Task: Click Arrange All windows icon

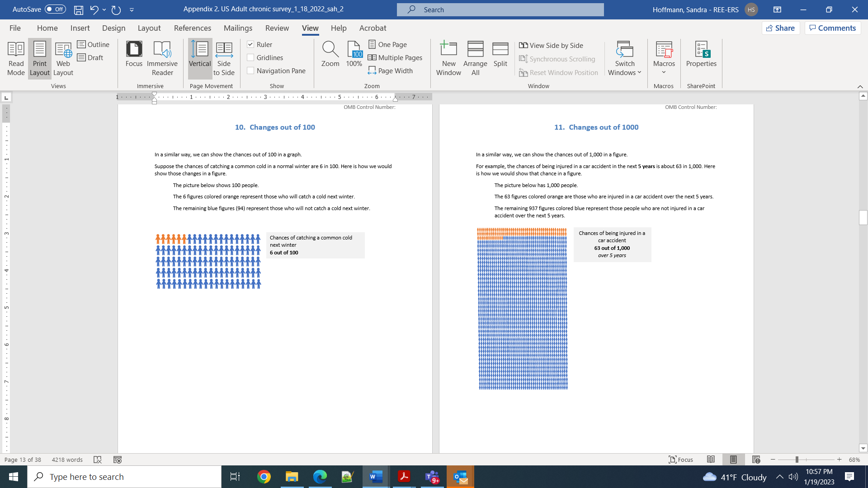Action: [475, 58]
